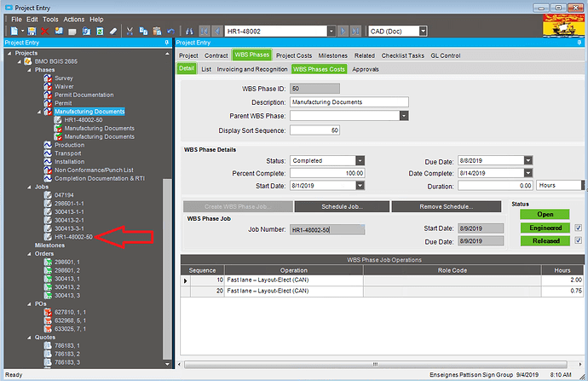The image size is (588, 381).
Task: Click the PO icon for 627810, 1, 1
Action: (x=48, y=312)
